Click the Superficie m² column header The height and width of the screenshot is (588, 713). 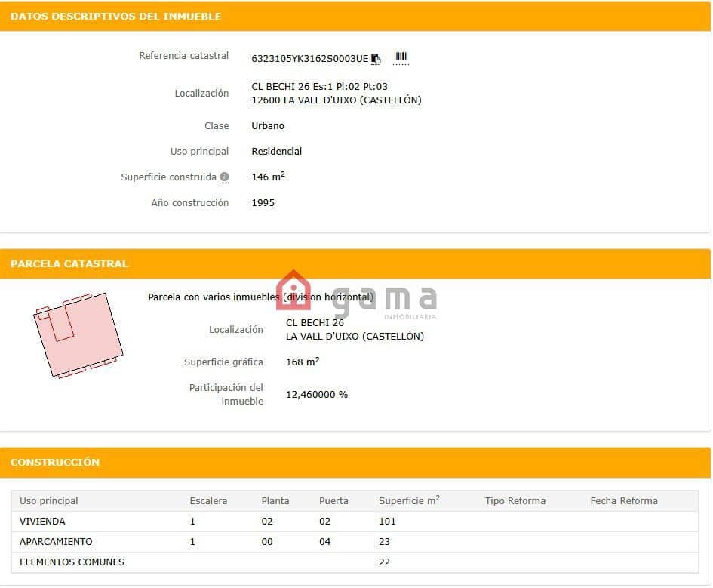[x=407, y=500]
